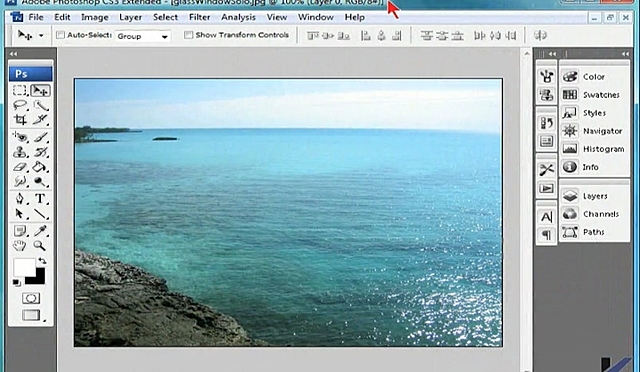Open the Move tool preset picker arrow
The height and width of the screenshot is (372, 640).
tap(41, 36)
